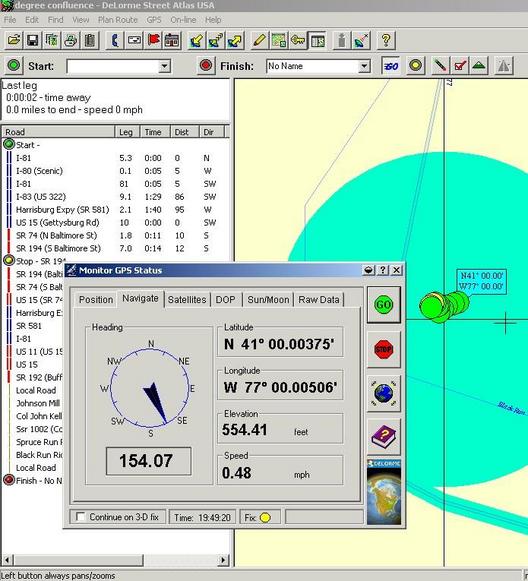
Task: Click the Johnson Mill route entry
Action: 38,403
